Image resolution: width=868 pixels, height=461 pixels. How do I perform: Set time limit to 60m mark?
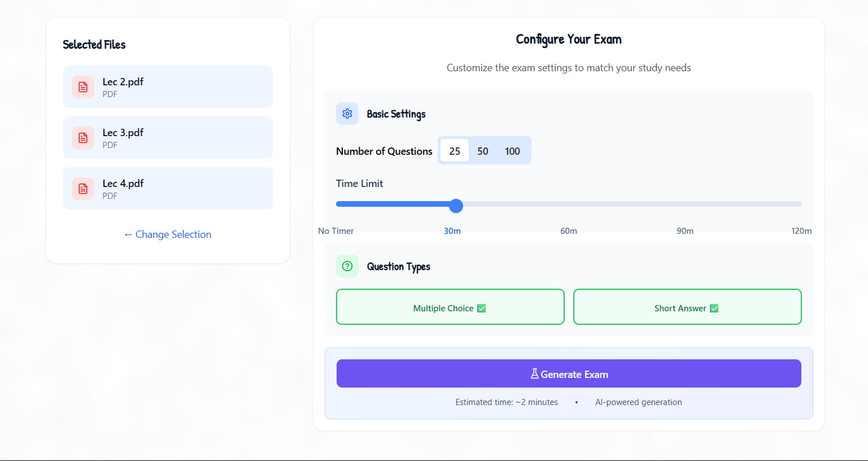point(569,204)
